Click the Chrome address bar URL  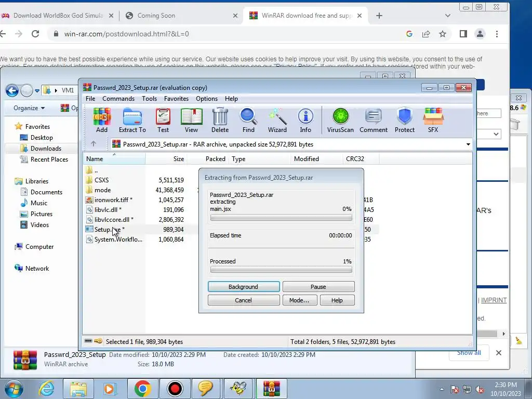tap(127, 34)
